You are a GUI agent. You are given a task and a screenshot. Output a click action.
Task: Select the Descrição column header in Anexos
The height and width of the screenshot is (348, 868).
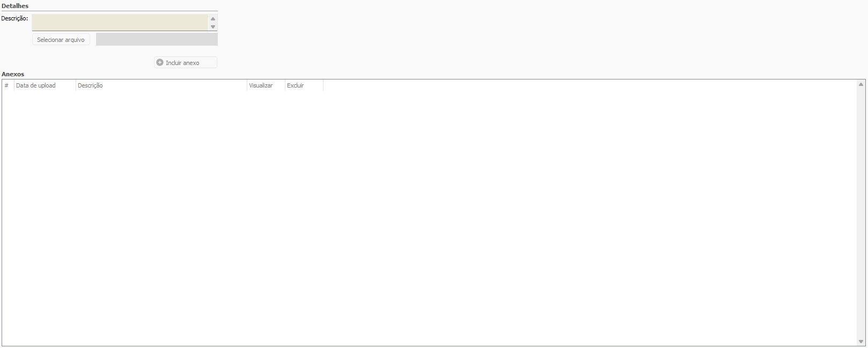[90, 85]
